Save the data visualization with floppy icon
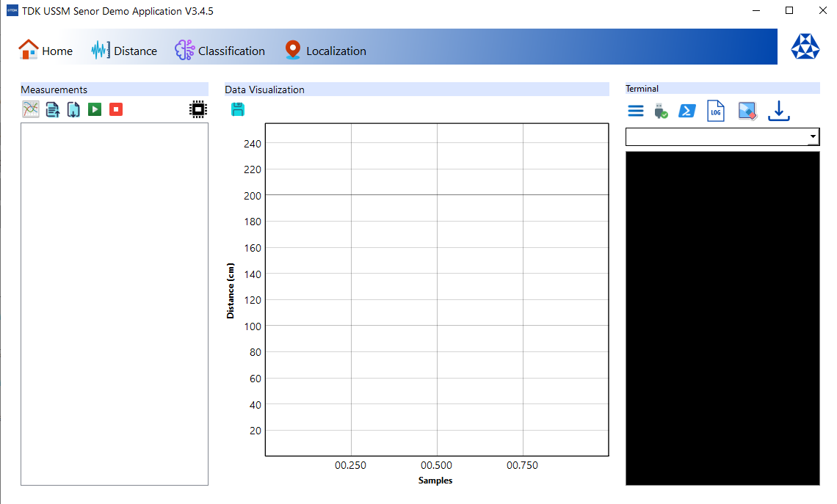 pyautogui.click(x=238, y=109)
